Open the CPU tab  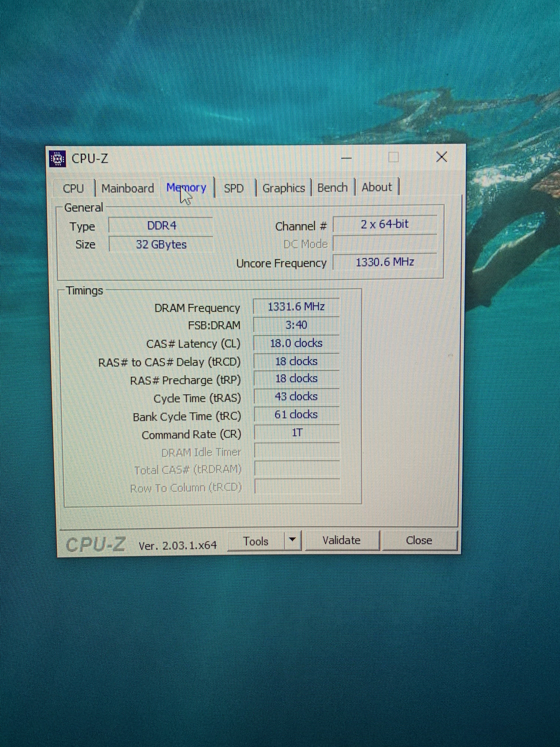coord(73,188)
